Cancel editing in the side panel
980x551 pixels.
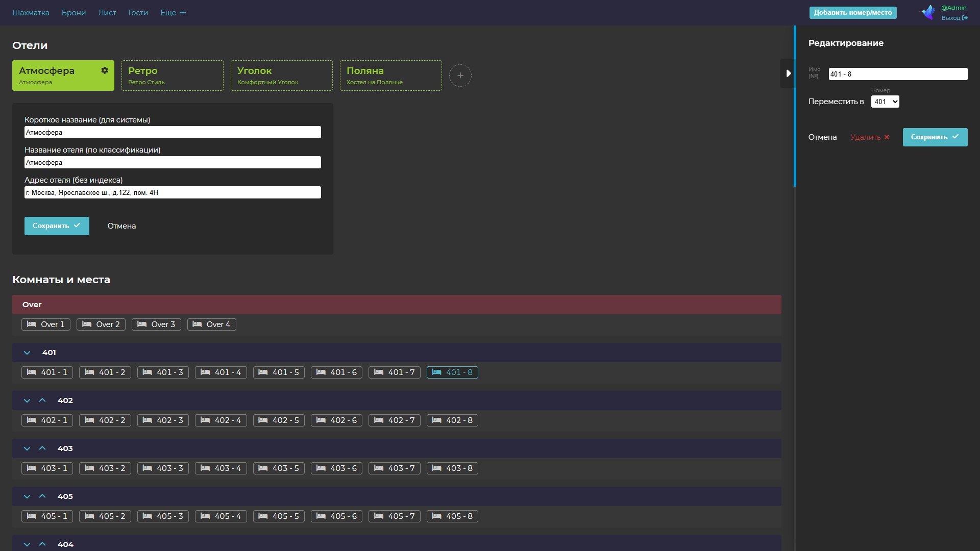pyautogui.click(x=822, y=137)
